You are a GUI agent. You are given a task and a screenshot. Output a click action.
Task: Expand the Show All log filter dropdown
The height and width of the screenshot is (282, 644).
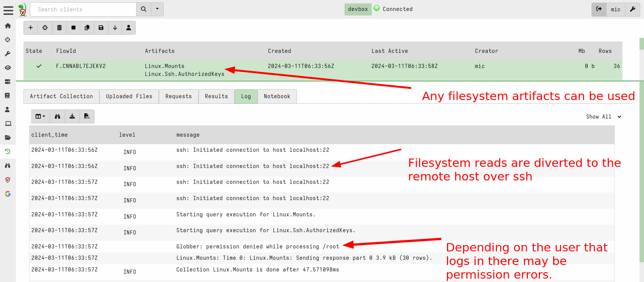coord(604,117)
